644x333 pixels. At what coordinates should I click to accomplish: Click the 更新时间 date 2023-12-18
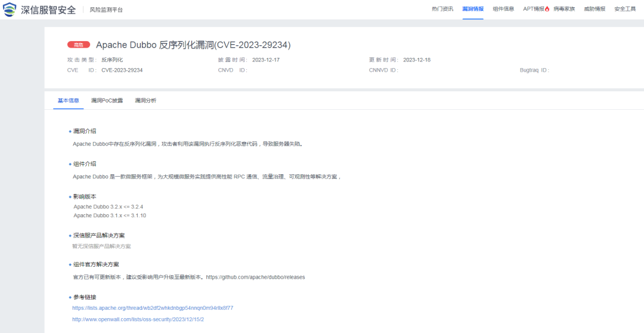(x=417, y=60)
